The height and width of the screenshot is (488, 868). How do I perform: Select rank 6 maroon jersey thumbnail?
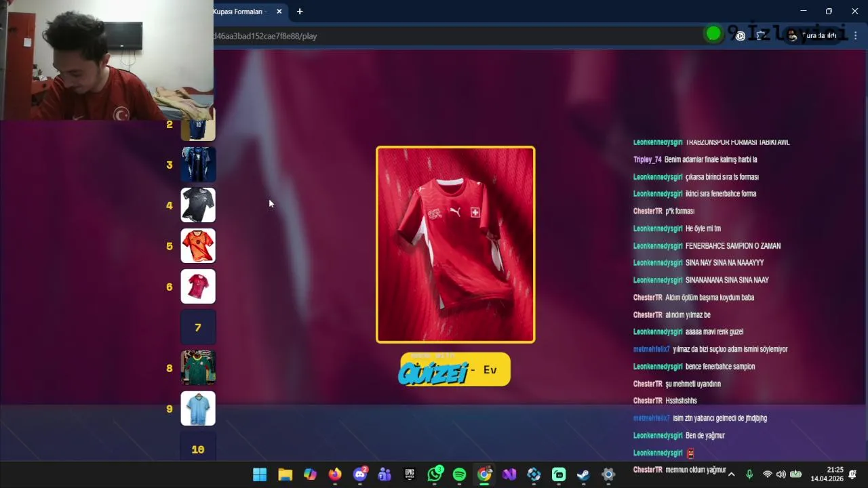(x=198, y=287)
